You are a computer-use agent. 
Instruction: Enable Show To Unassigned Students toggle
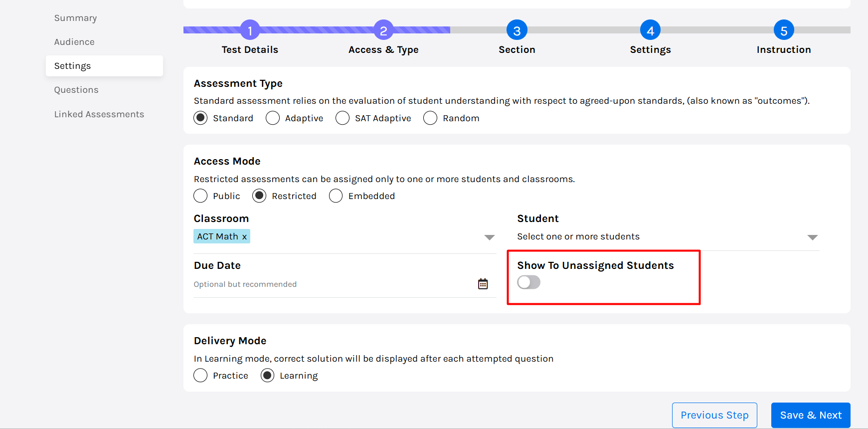pyautogui.click(x=528, y=282)
